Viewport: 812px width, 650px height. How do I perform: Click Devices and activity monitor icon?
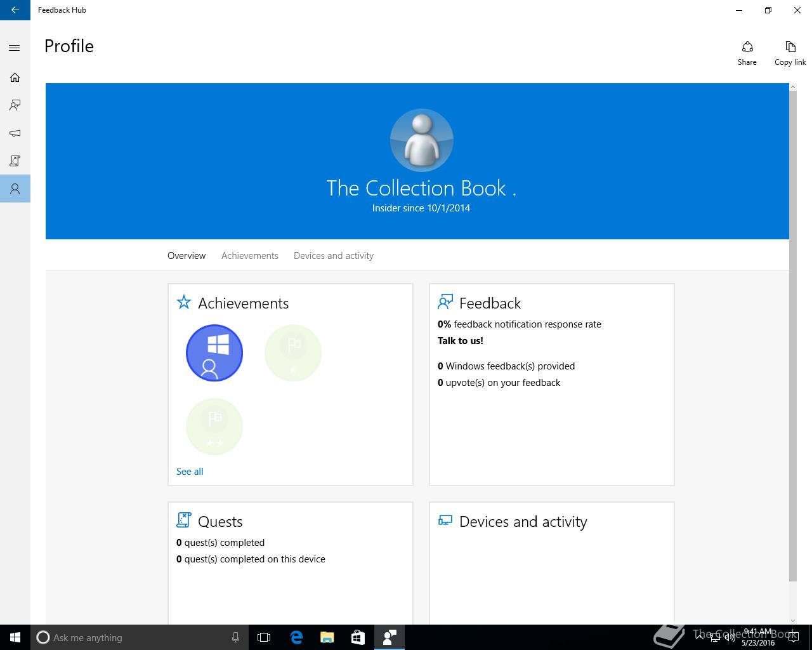coord(445,521)
